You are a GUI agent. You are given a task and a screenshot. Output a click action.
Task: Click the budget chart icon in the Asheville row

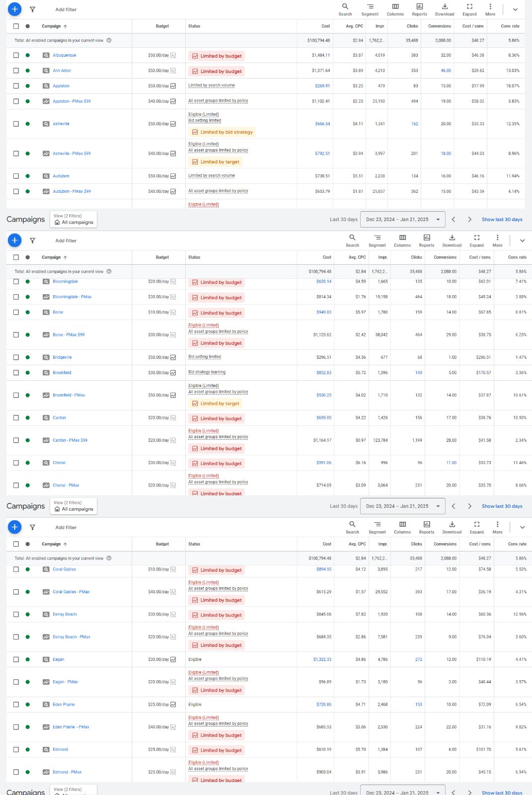click(x=173, y=124)
